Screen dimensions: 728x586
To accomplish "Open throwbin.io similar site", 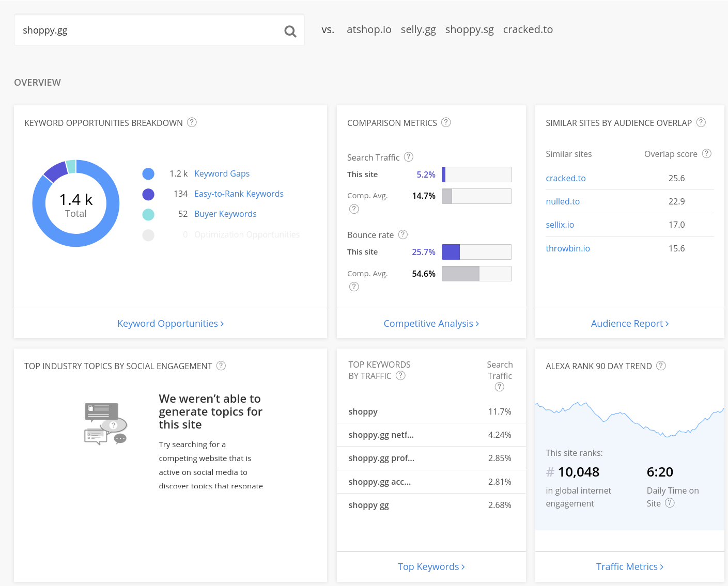I will (x=568, y=248).
